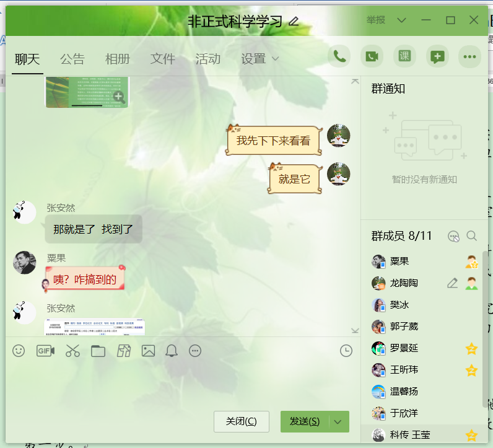The width and height of the screenshot is (493, 448).
Task: Click the GIF video toolbar icon
Action: pos(45,351)
